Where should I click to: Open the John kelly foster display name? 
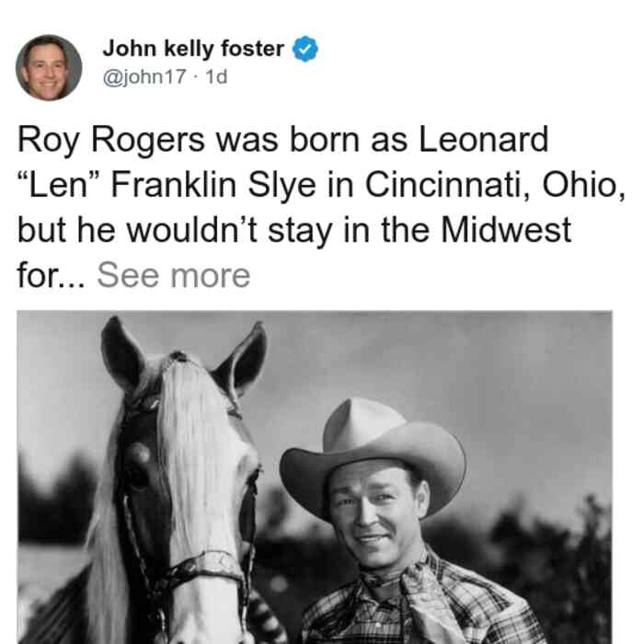(x=193, y=49)
